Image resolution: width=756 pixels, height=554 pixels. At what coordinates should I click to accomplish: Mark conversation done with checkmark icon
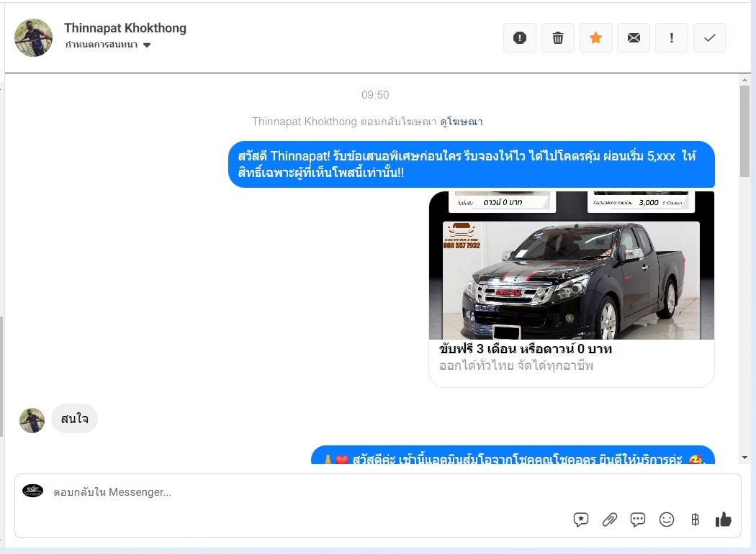pyautogui.click(x=710, y=37)
